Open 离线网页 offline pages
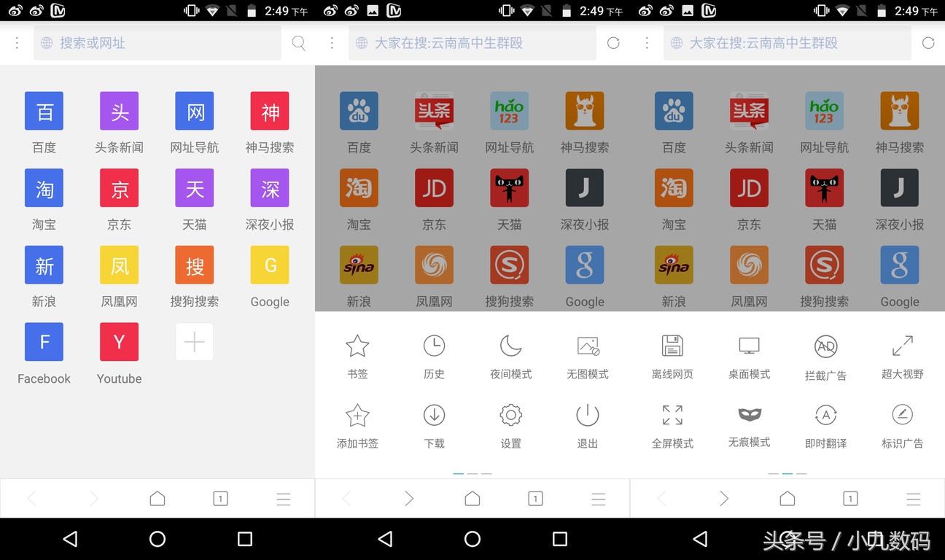The image size is (945, 560). 672,357
